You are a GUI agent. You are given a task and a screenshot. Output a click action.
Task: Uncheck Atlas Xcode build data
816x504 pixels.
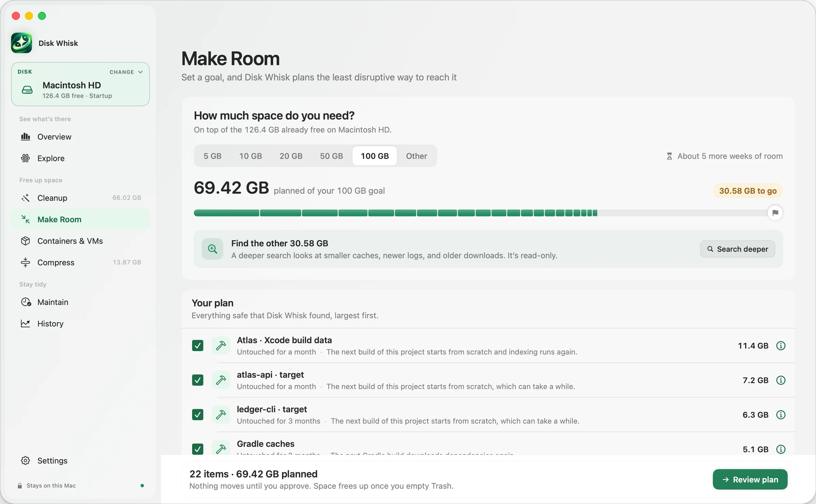198,346
